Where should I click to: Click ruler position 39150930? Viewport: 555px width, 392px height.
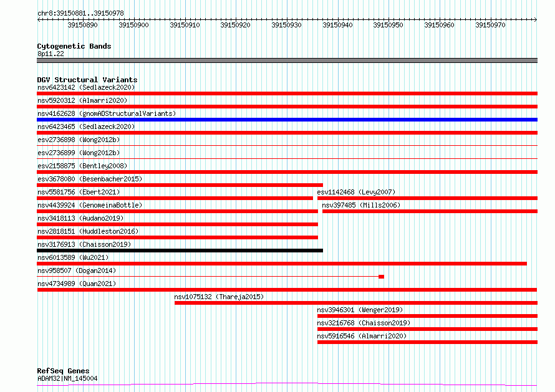point(286,25)
